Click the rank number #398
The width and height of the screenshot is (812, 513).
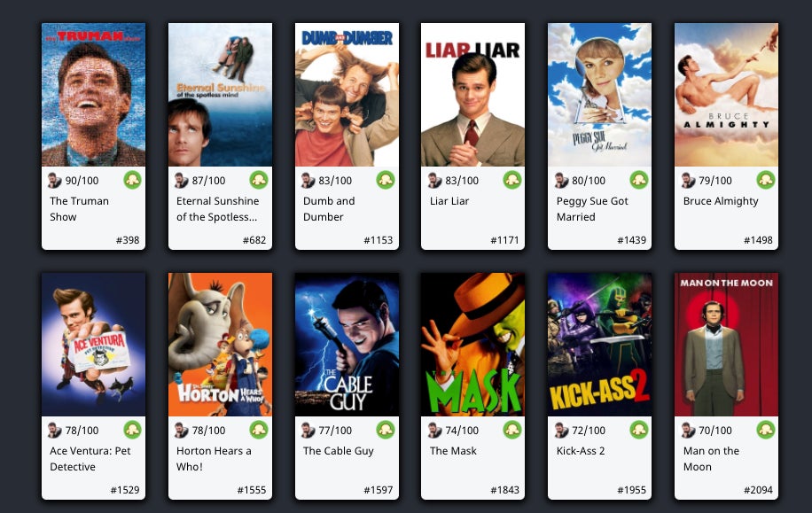tap(128, 240)
